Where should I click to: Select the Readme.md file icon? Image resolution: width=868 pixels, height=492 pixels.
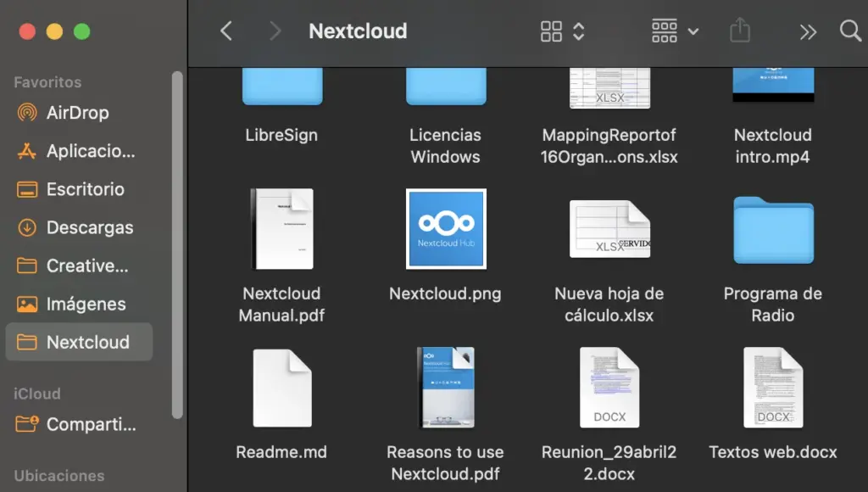(282, 388)
